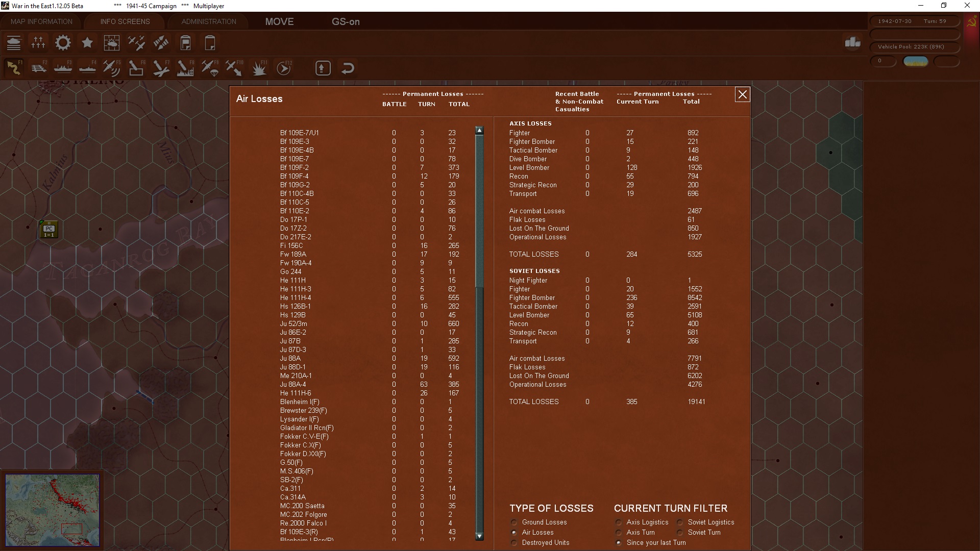Open the losses screen with crosses icon
Screen dimensions: 980x551
click(38, 43)
